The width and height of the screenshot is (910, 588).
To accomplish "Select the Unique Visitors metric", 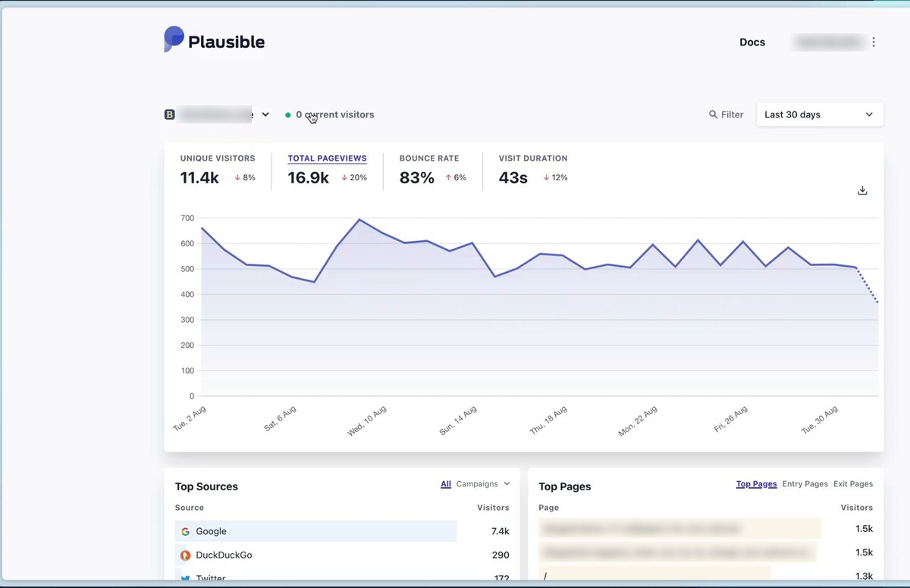I will tap(218, 158).
